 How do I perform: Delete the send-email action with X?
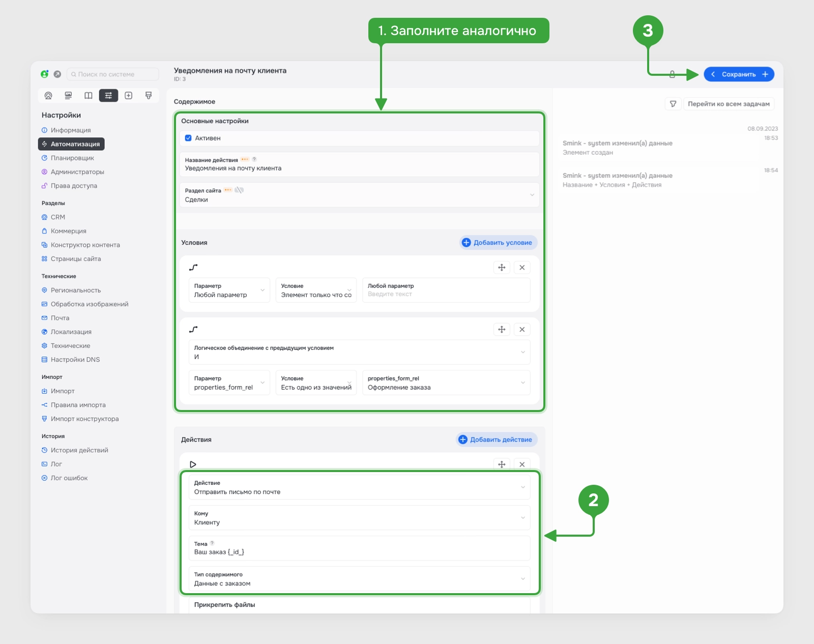point(522,464)
